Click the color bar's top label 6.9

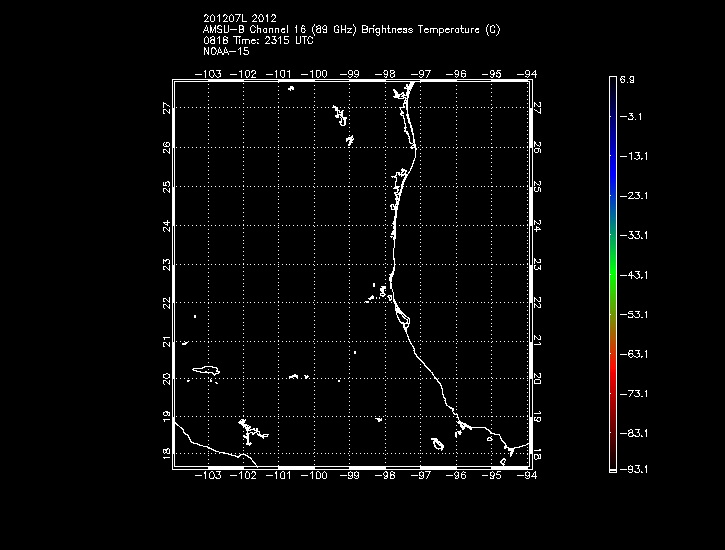[626, 78]
